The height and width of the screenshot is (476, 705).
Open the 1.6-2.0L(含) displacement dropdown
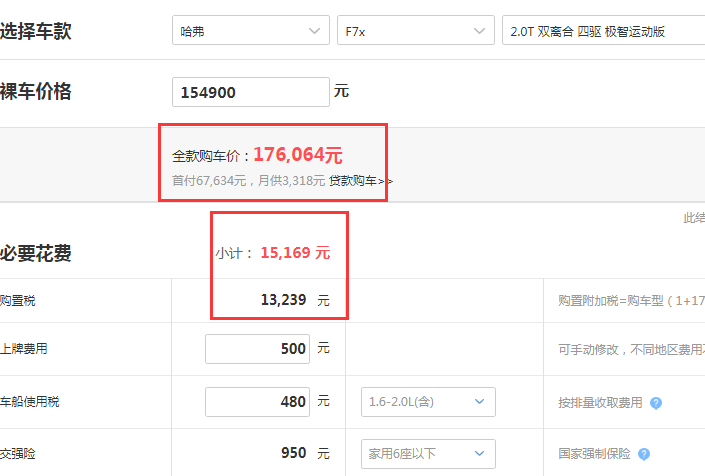(428, 401)
